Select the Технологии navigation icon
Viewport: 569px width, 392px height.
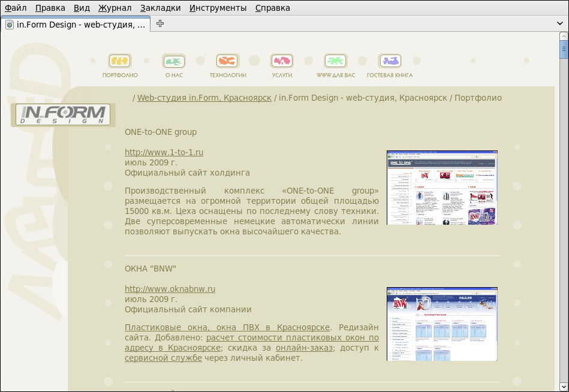tap(228, 61)
